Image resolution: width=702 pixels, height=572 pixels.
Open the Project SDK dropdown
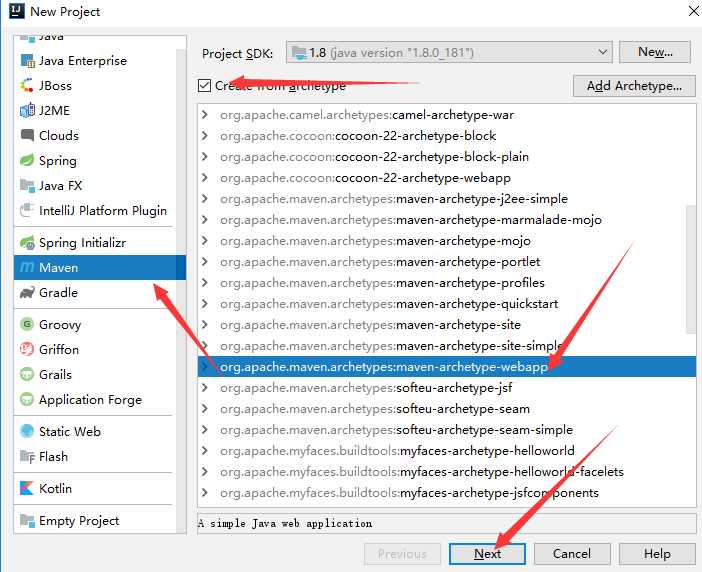click(x=449, y=53)
